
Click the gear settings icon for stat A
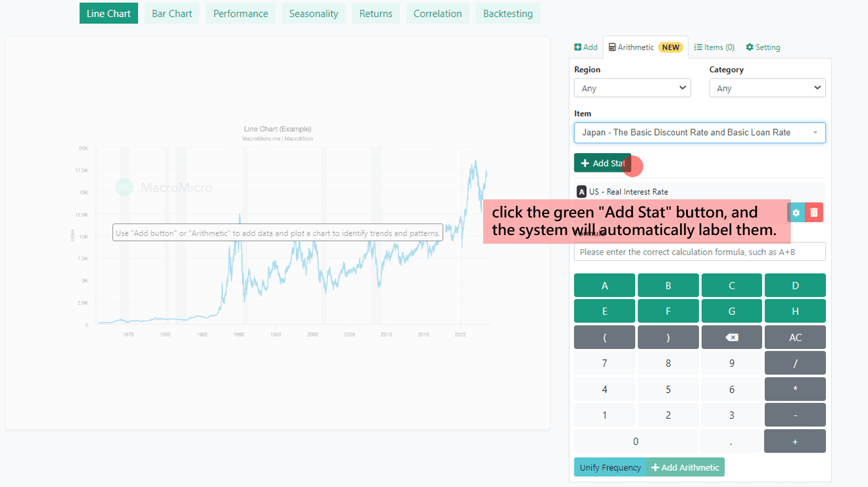(x=796, y=213)
